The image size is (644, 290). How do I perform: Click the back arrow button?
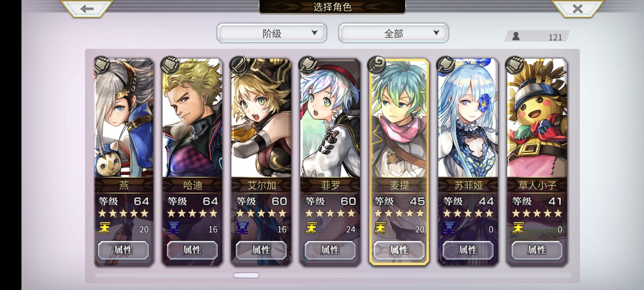coord(86,9)
